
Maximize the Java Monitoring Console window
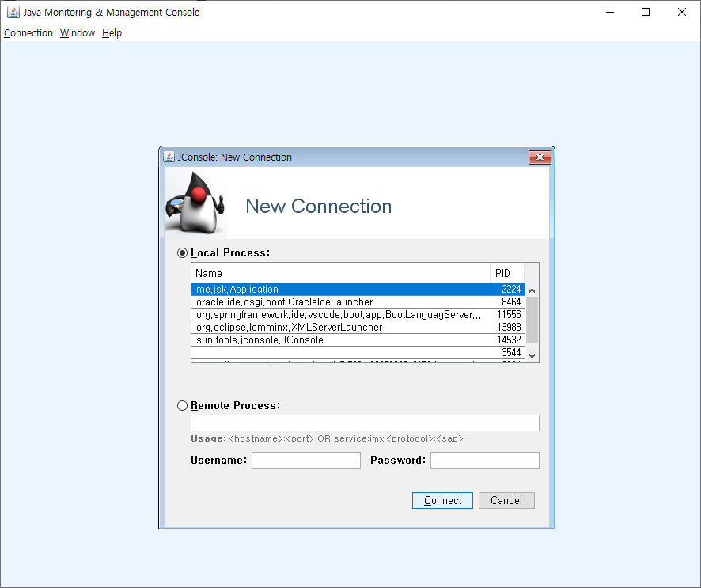pyautogui.click(x=646, y=12)
